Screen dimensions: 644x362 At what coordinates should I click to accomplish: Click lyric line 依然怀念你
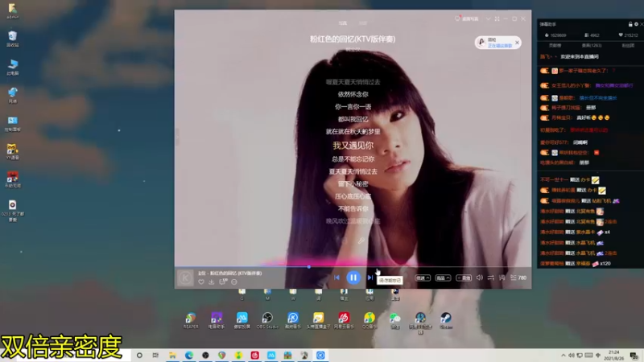[353, 94]
